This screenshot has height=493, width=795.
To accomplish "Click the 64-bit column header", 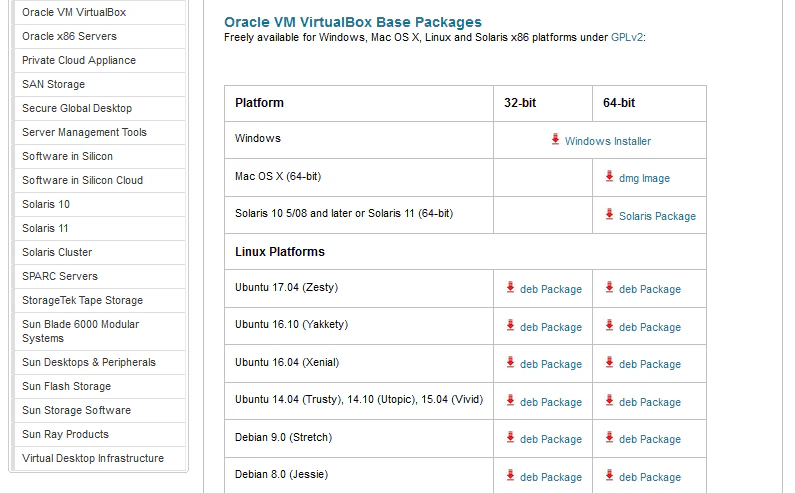I will click(649, 103).
